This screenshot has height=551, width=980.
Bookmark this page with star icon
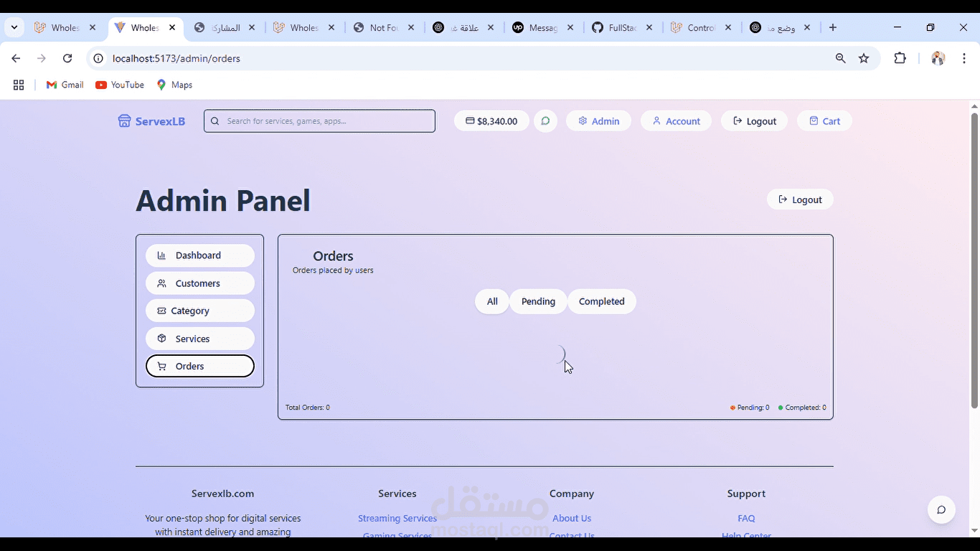(864, 58)
